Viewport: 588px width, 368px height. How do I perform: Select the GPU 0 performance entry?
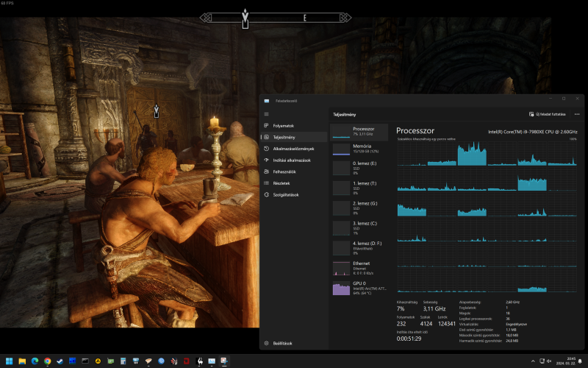click(x=359, y=288)
